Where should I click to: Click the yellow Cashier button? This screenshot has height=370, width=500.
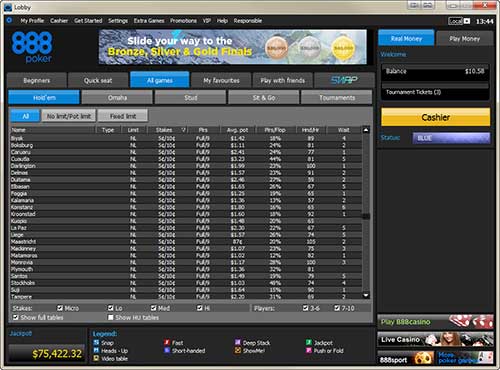(x=435, y=117)
